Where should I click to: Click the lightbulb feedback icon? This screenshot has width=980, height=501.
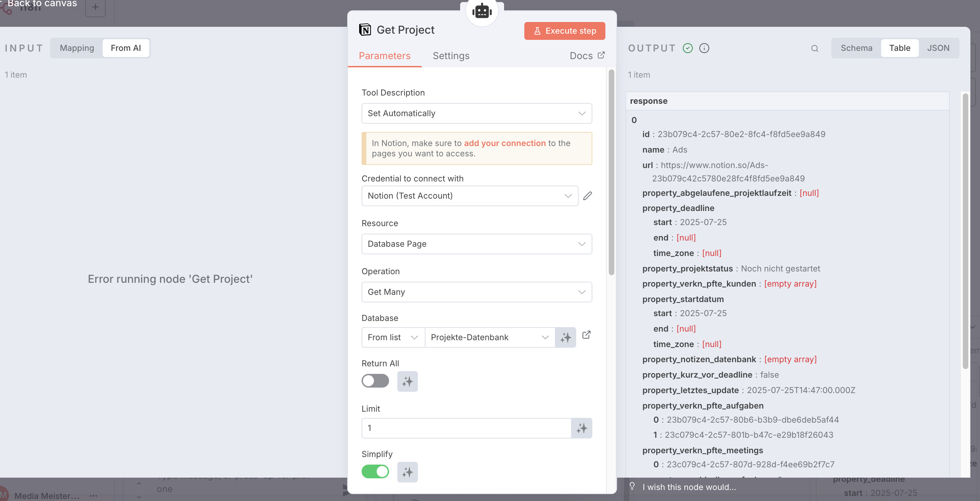pyautogui.click(x=632, y=486)
